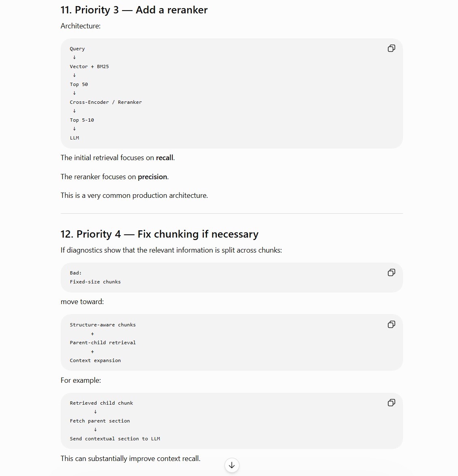Click the 'Cross-Encoder / Reranker' code line
Screen dimensions: 458x476
click(106, 102)
